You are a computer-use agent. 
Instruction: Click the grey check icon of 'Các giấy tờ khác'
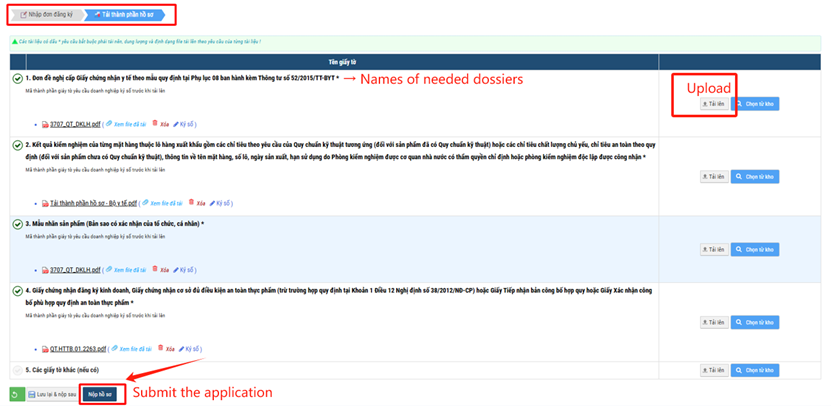point(17,370)
